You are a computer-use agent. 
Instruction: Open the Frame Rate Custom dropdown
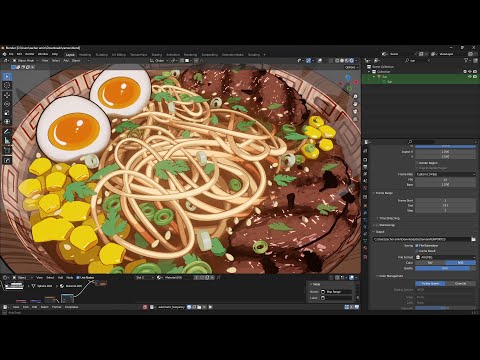tap(445, 174)
